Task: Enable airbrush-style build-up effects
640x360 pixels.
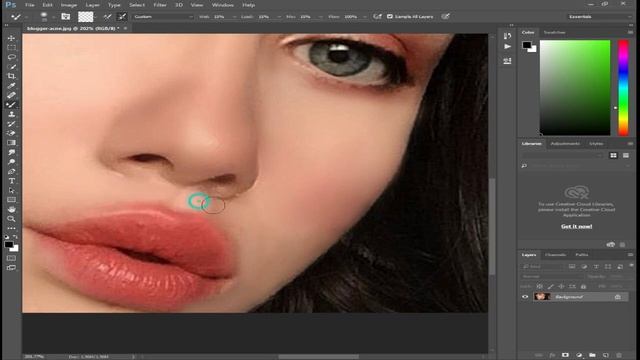Action: click(x=378, y=16)
